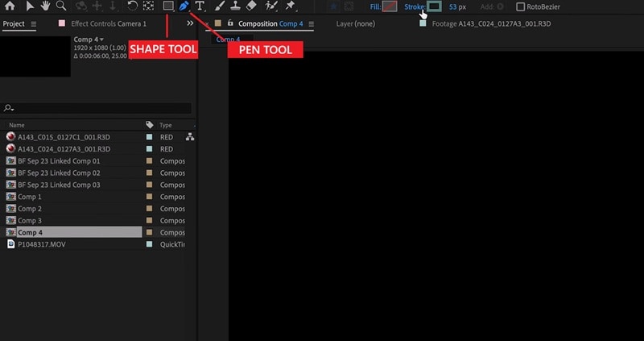Click the Add shape attribute arrow
The width and height of the screenshot is (644, 341).
(500, 6)
